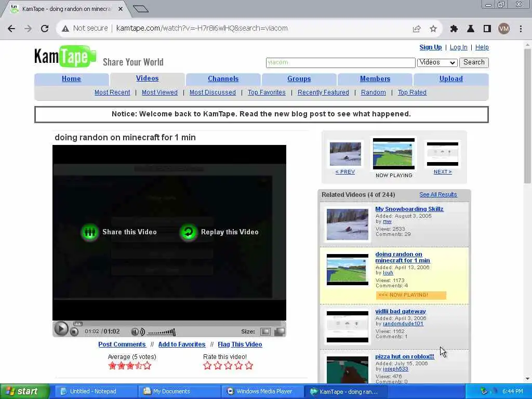Click the Sign Up link
Screen dimensions: 532x399
tap(431, 47)
